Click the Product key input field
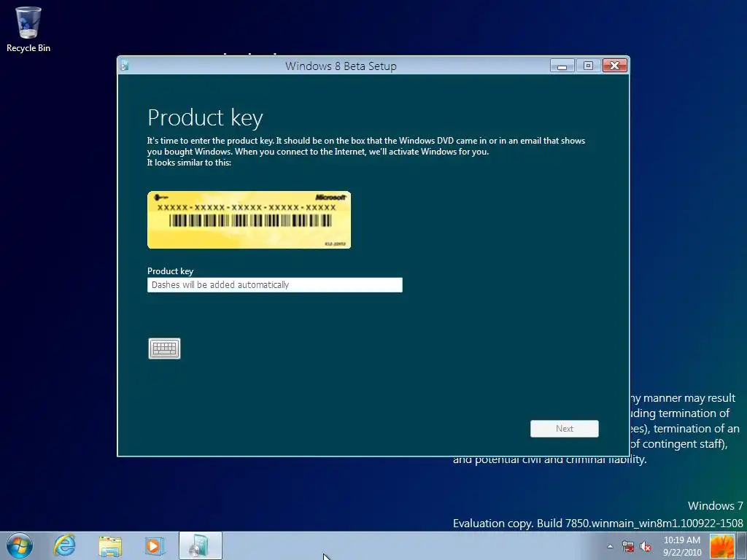 [x=275, y=285]
